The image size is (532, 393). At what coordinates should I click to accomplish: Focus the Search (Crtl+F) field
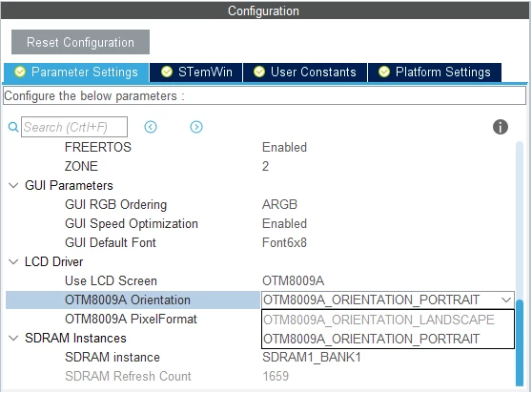point(74,127)
